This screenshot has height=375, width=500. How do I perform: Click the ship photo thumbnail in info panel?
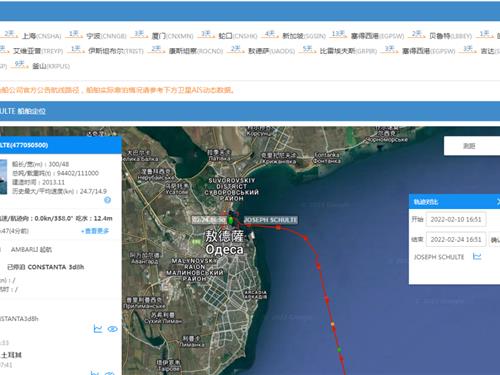pos(3,177)
